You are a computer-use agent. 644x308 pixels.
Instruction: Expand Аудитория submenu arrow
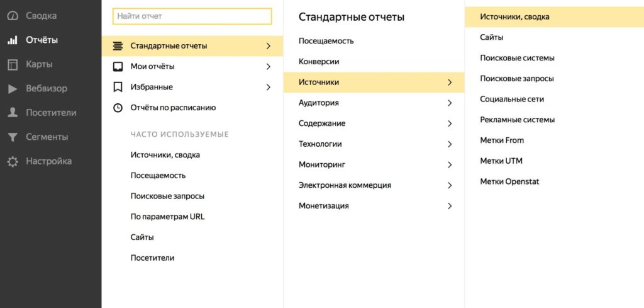(x=450, y=103)
